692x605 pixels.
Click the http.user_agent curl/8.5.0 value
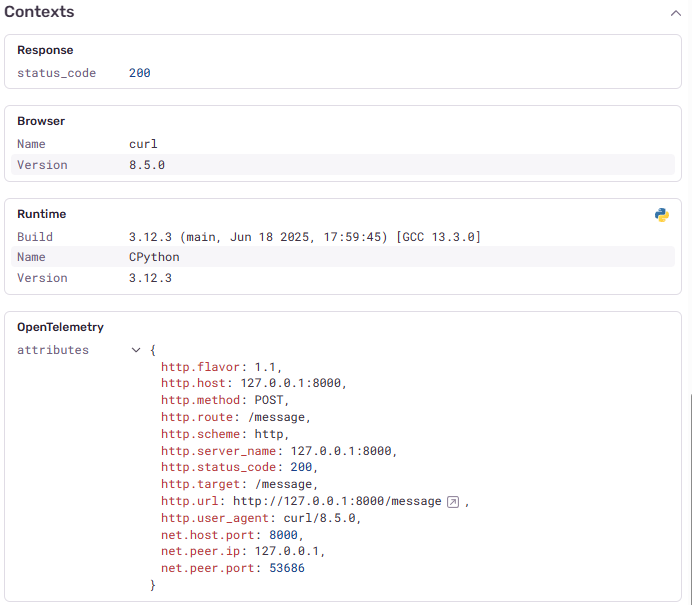tap(317, 518)
